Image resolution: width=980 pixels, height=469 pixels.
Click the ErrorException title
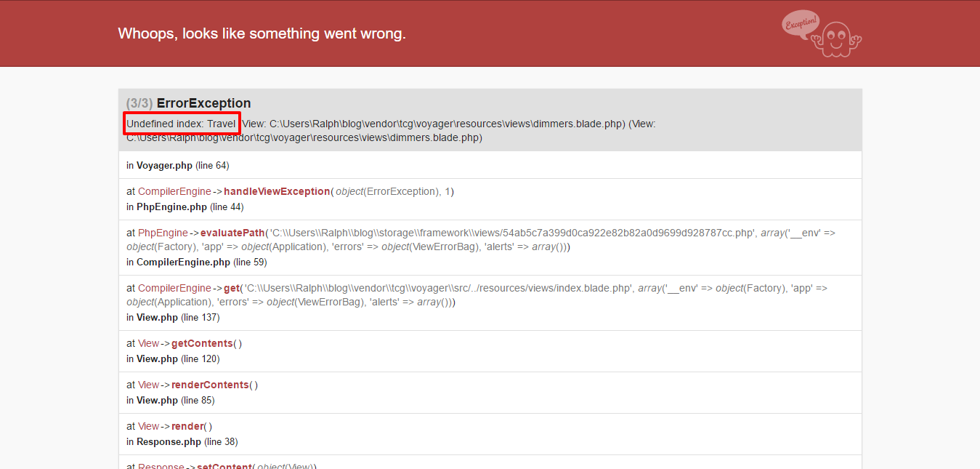pyautogui.click(x=203, y=103)
